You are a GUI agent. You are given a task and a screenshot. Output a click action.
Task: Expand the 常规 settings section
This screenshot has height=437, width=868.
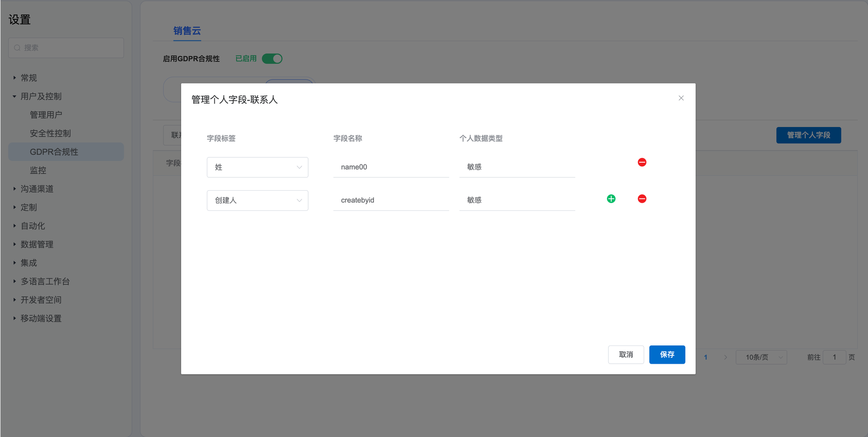[29, 78]
